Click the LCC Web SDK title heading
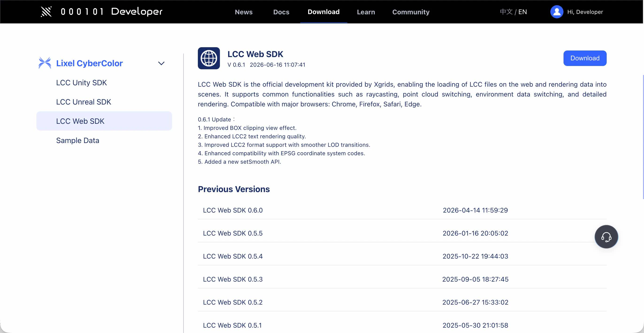The height and width of the screenshot is (333, 644). click(x=255, y=54)
